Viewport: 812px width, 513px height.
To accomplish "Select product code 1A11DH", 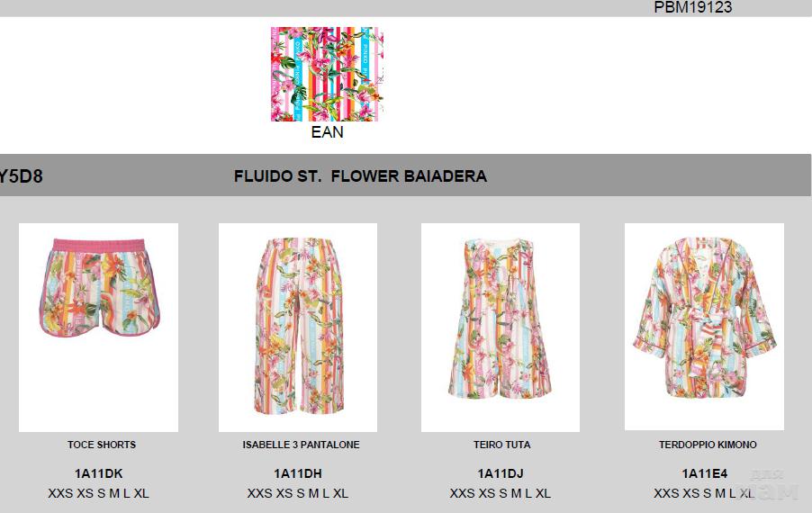I will pyautogui.click(x=298, y=473).
